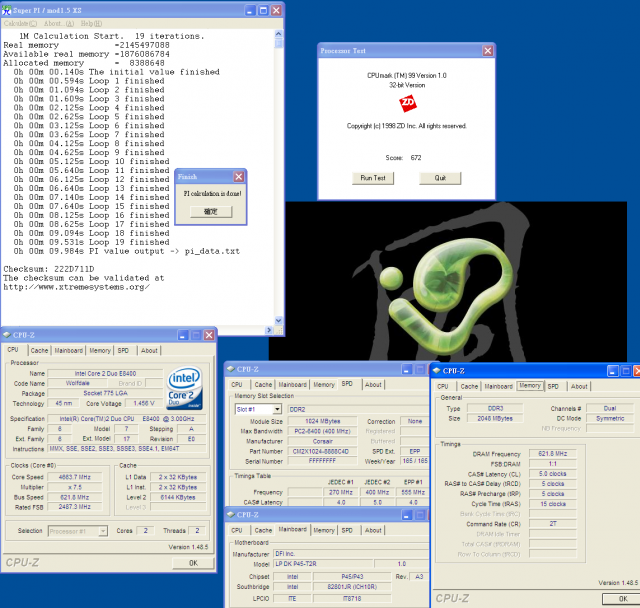Click the Southbridge 82801JR (ICH10R) field
This screenshot has width=640, height=608.
352,587
